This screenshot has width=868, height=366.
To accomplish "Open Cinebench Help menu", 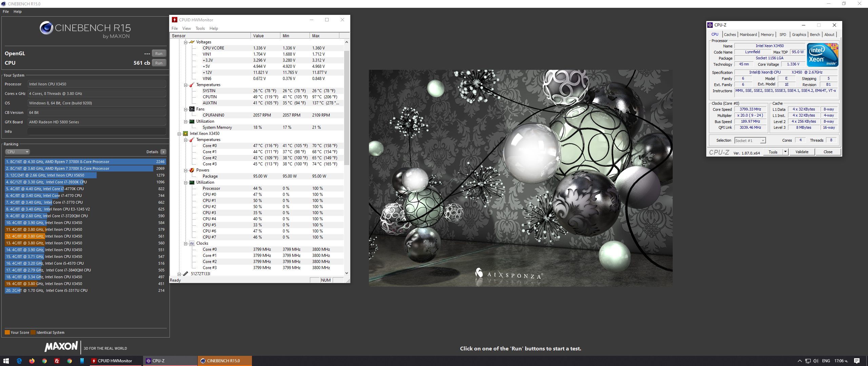I will 18,12.
